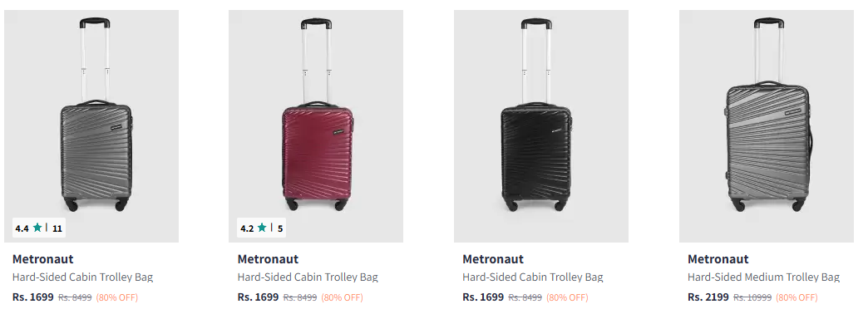This screenshot has width=868, height=314.
Task: Click the struck-through Rs. 10999 price
Action: tap(752, 297)
